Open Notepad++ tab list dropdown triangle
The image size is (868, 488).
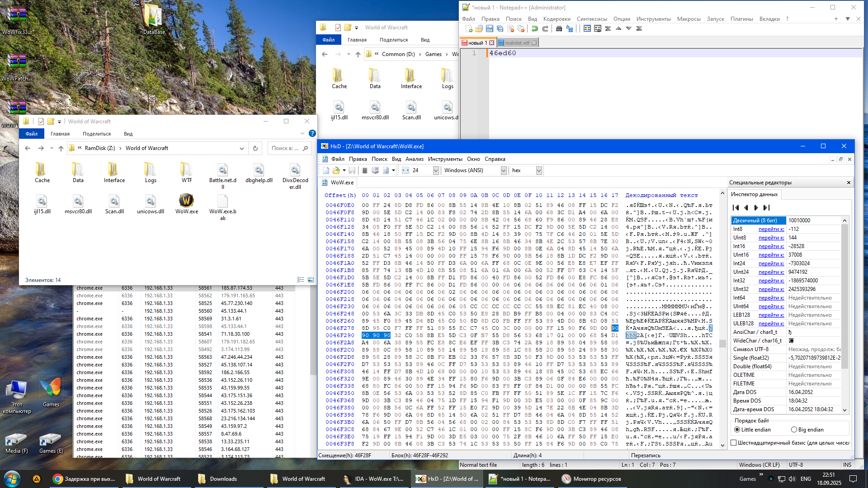(848, 19)
